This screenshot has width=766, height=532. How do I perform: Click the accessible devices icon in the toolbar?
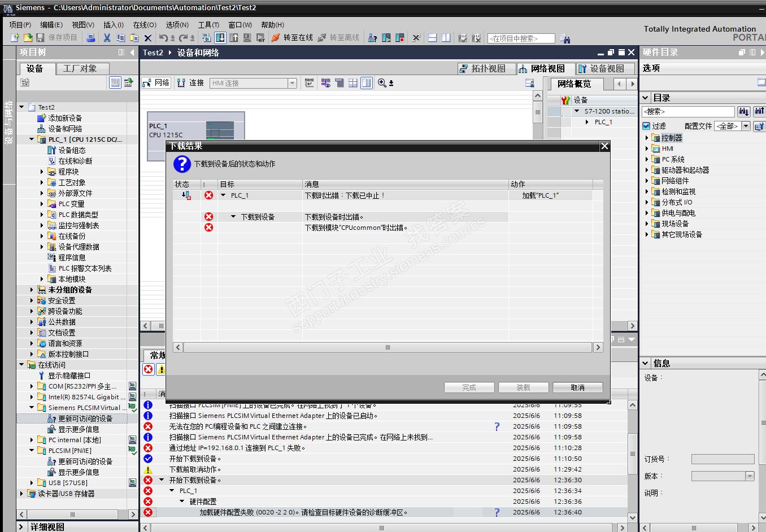[x=373, y=38]
